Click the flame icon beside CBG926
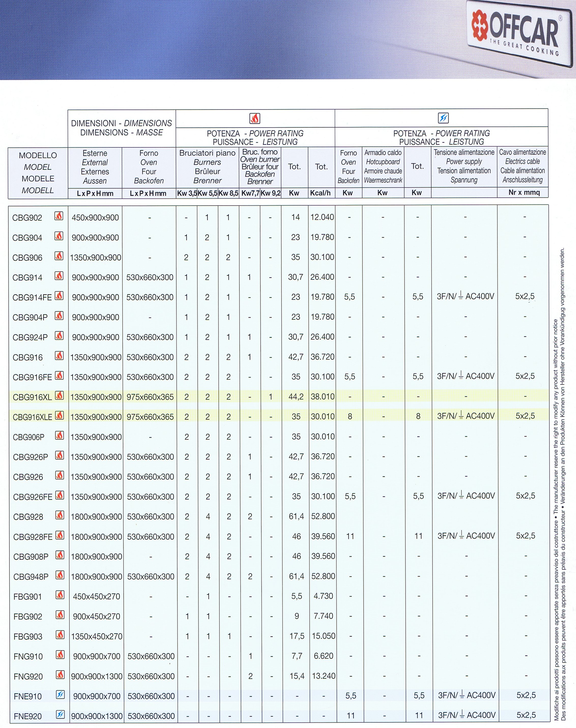Image resolution: width=576 pixels, height=728 pixels. [x=59, y=475]
